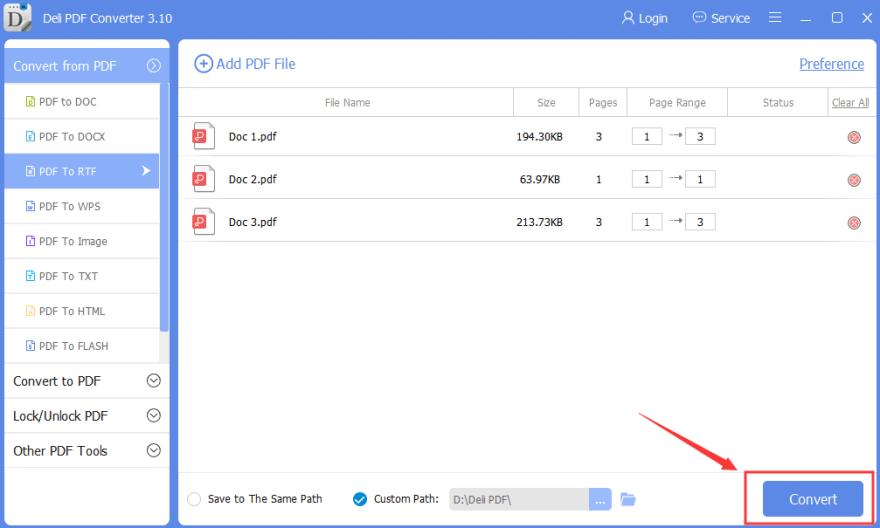This screenshot has width=880, height=528.
Task: Choose PDF To Image conversion
Action: pos(82,241)
